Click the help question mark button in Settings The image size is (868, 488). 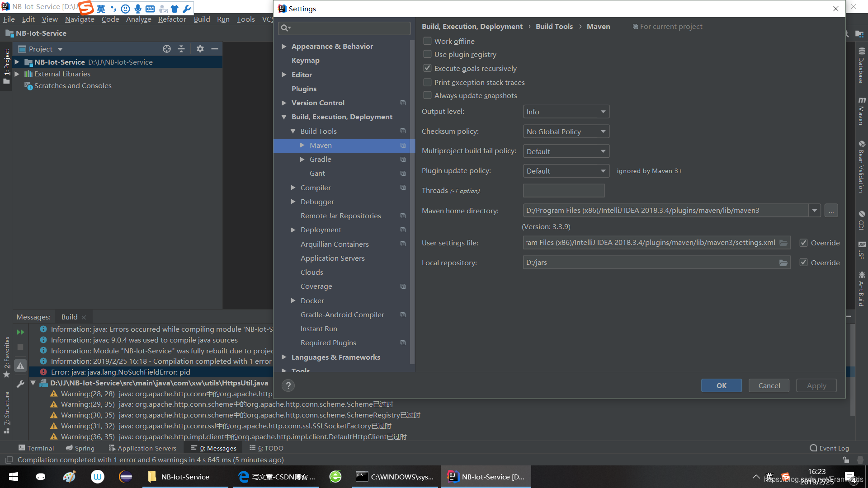tap(288, 385)
